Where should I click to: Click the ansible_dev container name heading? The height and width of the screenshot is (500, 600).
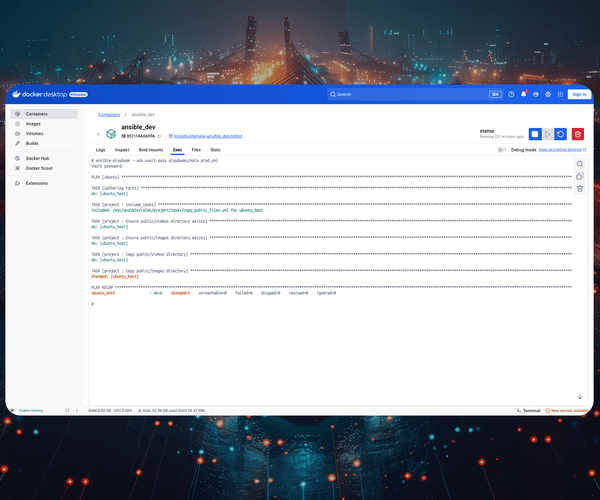pyautogui.click(x=138, y=127)
